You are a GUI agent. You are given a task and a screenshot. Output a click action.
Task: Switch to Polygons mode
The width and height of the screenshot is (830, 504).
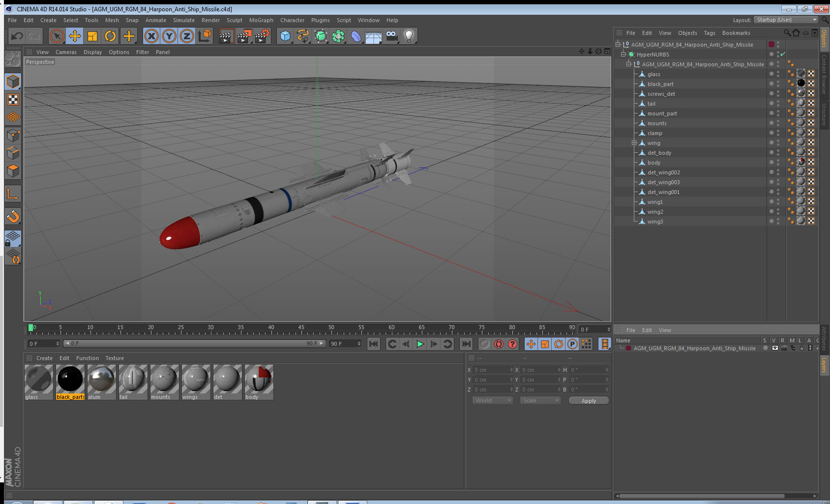pyautogui.click(x=13, y=171)
